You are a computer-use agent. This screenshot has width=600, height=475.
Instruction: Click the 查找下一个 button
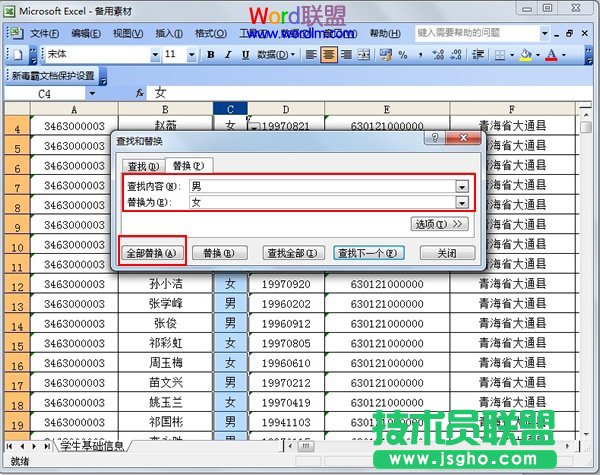coord(368,253)
